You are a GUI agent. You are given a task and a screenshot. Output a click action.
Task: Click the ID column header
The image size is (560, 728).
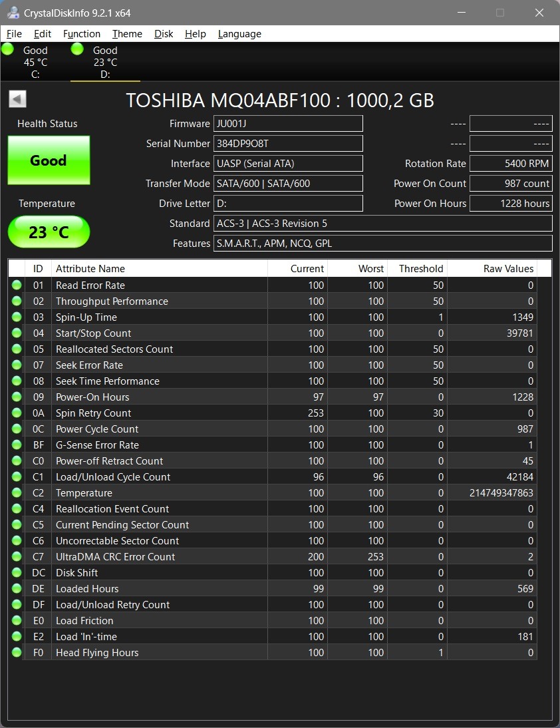38,268
